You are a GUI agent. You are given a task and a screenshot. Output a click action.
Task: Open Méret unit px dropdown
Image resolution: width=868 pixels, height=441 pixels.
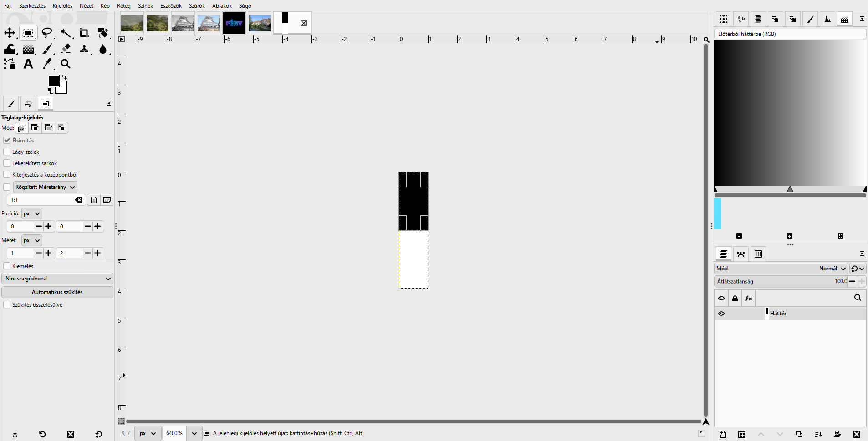31,240
